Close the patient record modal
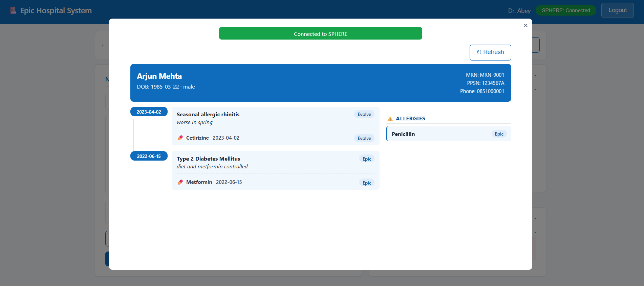644x286 pixels. point(525,25)
